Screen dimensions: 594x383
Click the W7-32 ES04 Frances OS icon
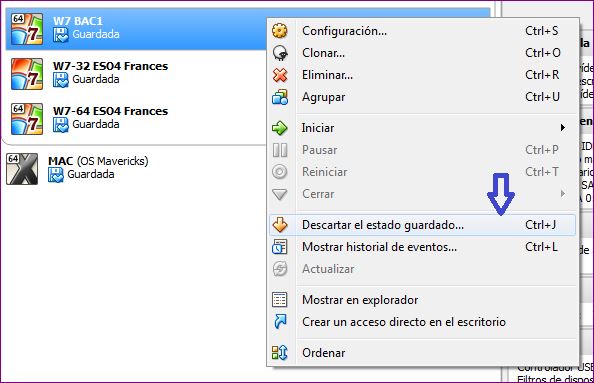(x=27, y=74)
